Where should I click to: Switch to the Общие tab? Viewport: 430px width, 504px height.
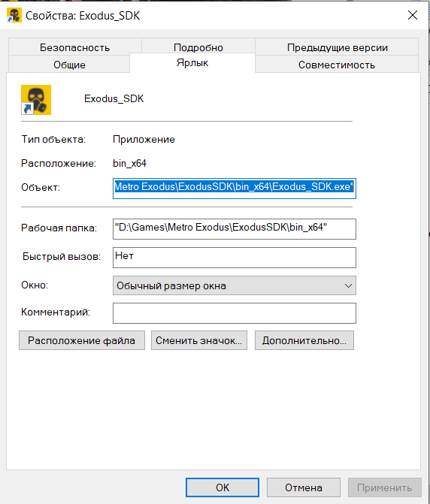[69, 65]
